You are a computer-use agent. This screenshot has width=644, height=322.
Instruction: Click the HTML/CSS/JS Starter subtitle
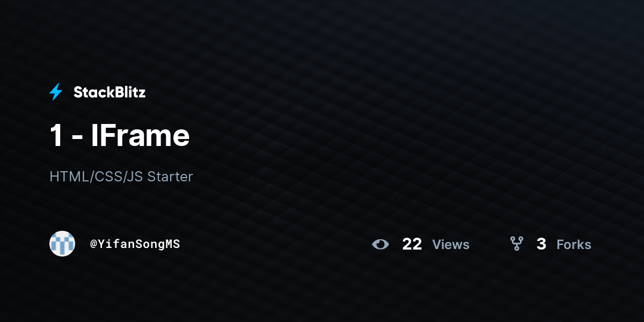(x=121, y=177)
